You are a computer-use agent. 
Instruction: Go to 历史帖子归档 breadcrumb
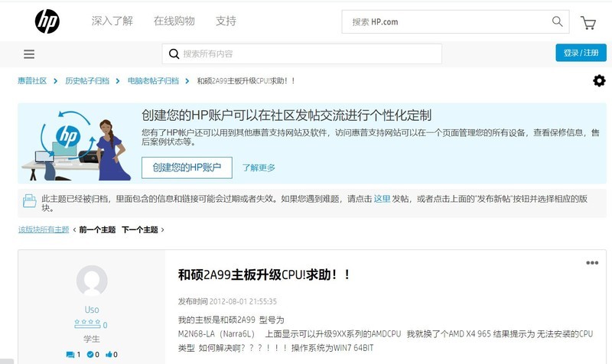pyautogui.click(x=87, y=81)
